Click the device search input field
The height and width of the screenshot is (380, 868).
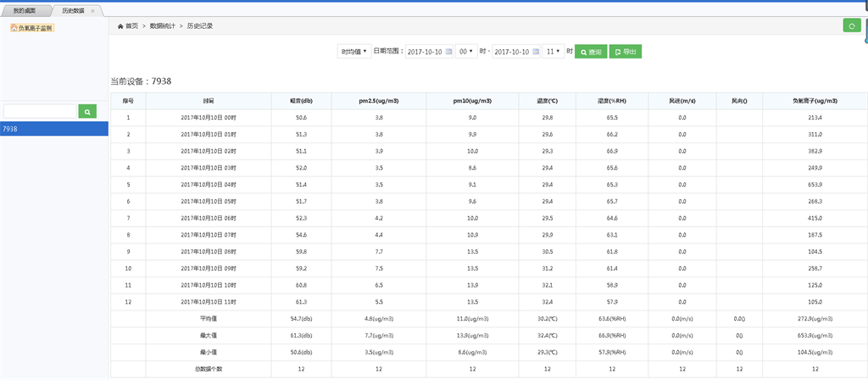click(x=40, y=111)
